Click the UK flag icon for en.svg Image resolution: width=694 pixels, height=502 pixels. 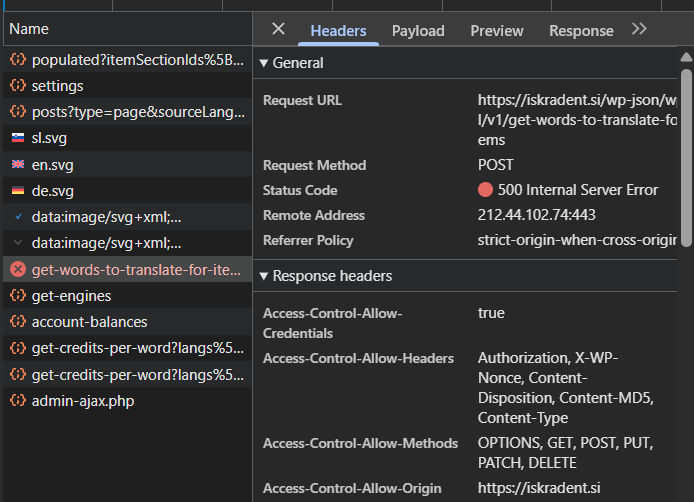(x=17, y=164)
